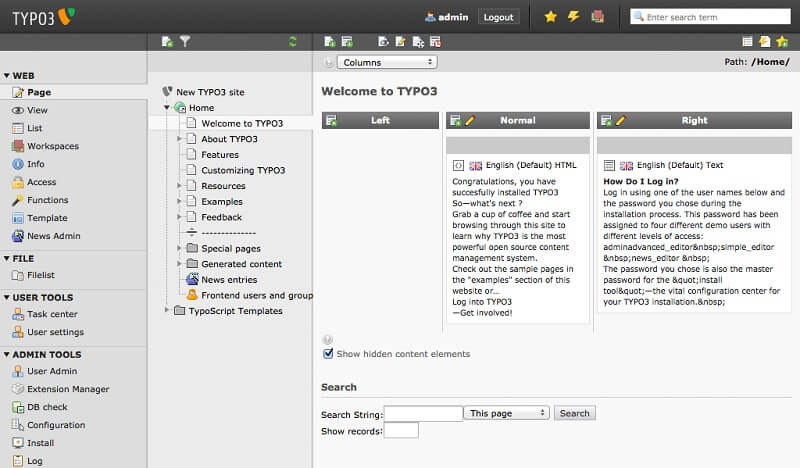Open the page tree filter funnel icon
800x468 pixels.
tap(185, 41)
